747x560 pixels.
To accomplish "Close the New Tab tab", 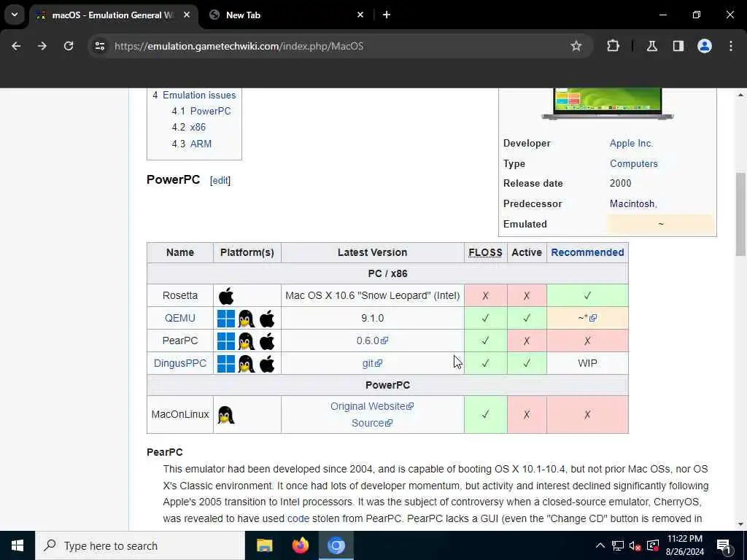I will [360, 15].
